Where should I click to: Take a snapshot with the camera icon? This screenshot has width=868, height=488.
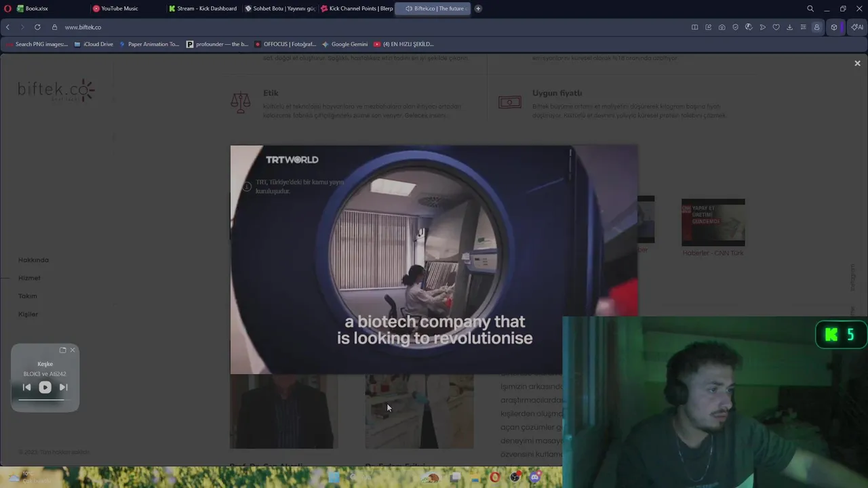pyautogui.click(x=722, y=27)
